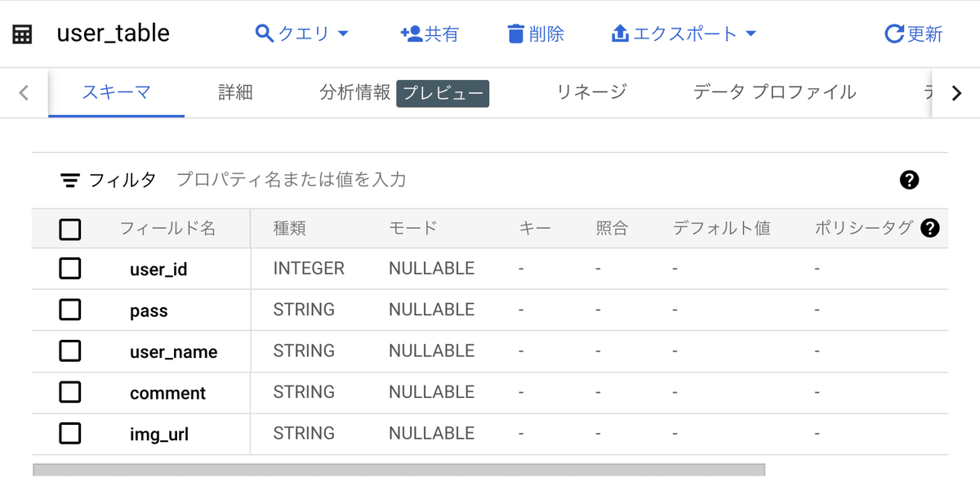Click the INTEGER type cell

click(309, 268)
